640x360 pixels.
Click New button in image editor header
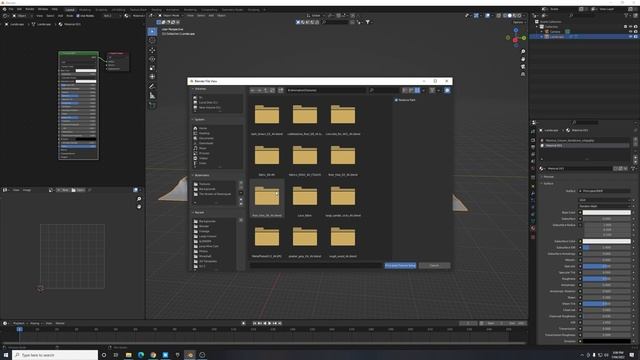[63, 190]
